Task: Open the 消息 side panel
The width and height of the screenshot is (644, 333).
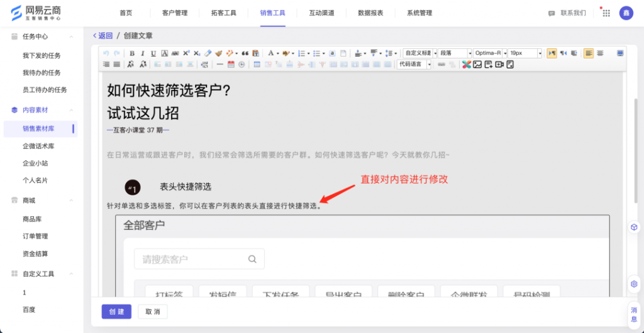Action: tap(634, 314)
